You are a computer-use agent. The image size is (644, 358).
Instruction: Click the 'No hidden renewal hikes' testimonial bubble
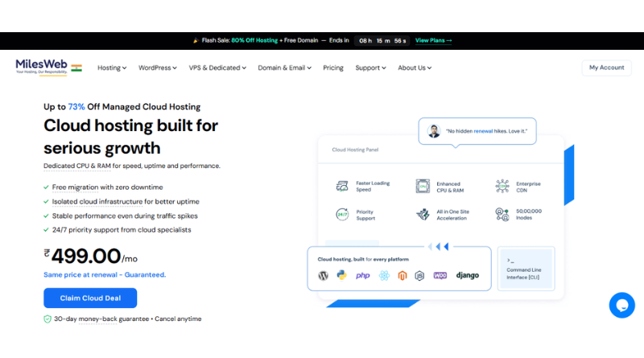pos(477,131)
